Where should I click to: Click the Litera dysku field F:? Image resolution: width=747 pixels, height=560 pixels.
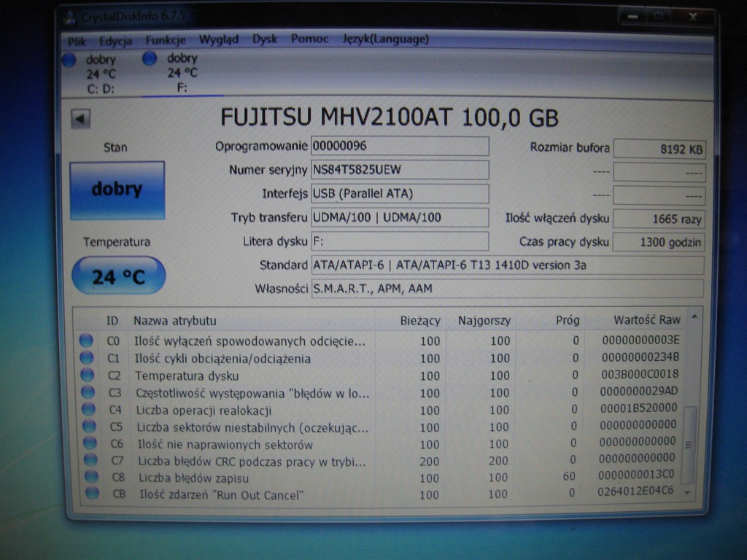400,241
